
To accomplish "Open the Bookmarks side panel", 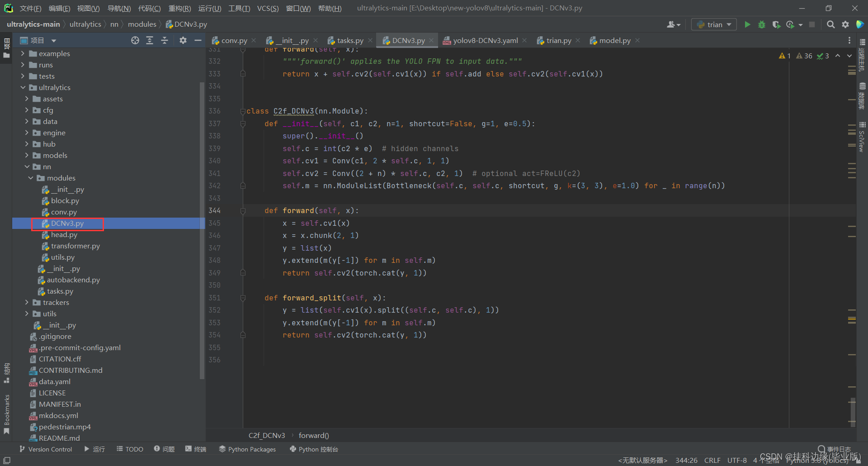I will coord(6,414).
